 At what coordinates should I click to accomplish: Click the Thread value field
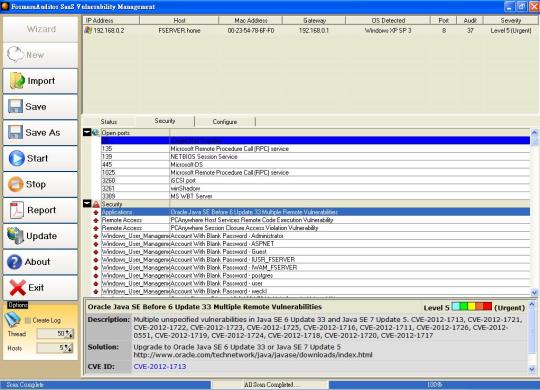pos(51,333)
